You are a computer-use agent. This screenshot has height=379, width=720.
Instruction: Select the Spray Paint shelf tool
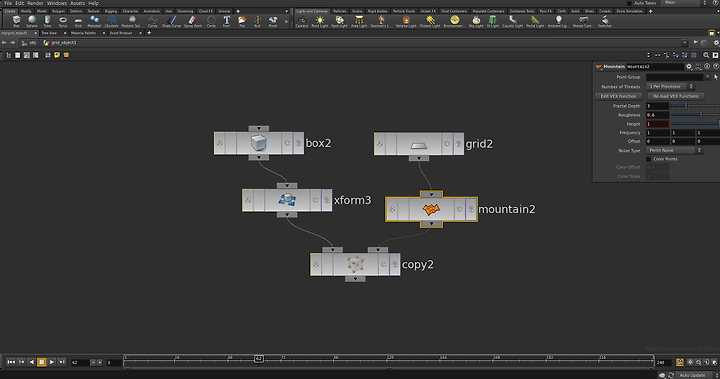193,21
